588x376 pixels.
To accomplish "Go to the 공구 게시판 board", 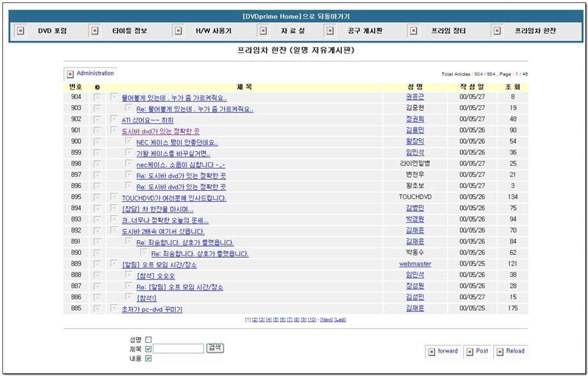I will point(365,31).
